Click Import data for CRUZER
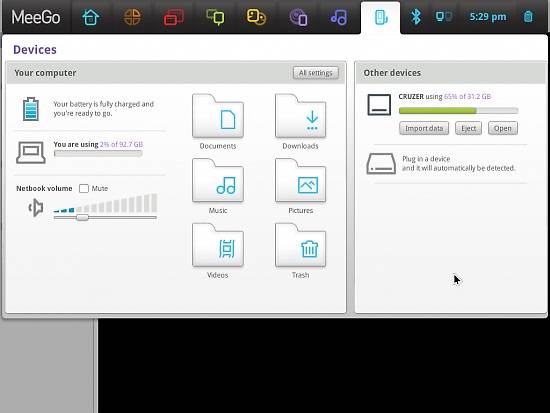Viewport: 550px width, 413px height. point(424,128)
